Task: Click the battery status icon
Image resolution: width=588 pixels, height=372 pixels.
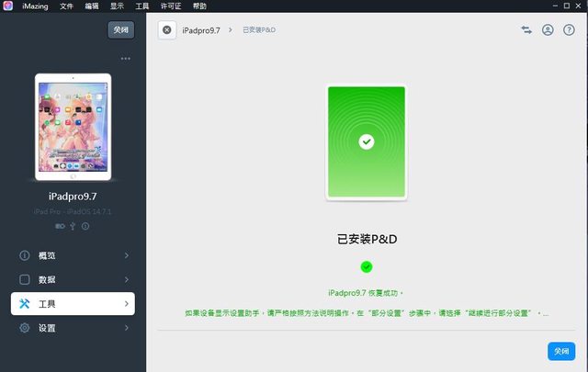Action: click(60, 226)
